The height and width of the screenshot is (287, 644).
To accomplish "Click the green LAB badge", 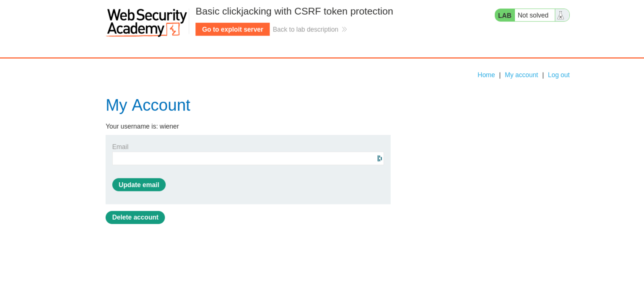I will point(504,15).
